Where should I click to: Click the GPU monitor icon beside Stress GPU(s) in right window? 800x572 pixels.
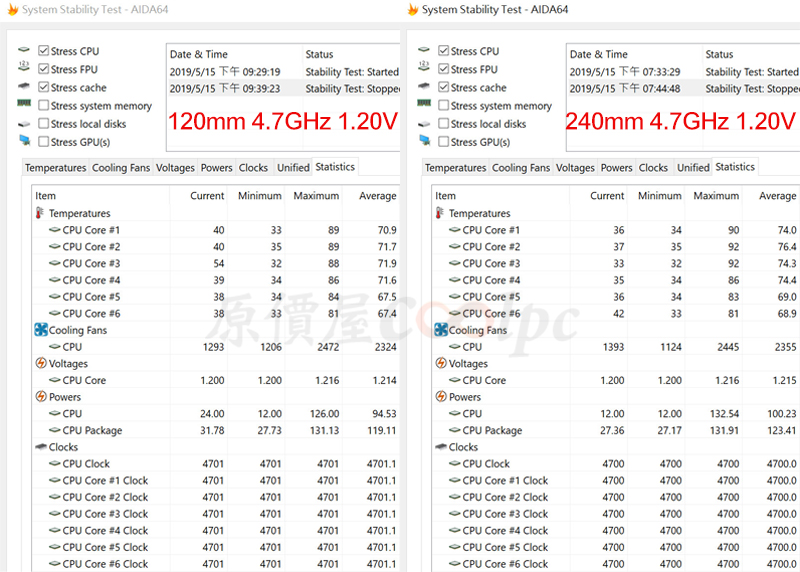coord(424,140)
